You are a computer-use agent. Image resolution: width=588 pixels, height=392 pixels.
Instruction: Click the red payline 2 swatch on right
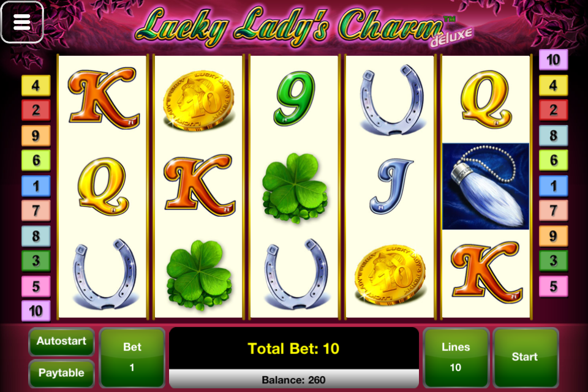pos(553,110)
